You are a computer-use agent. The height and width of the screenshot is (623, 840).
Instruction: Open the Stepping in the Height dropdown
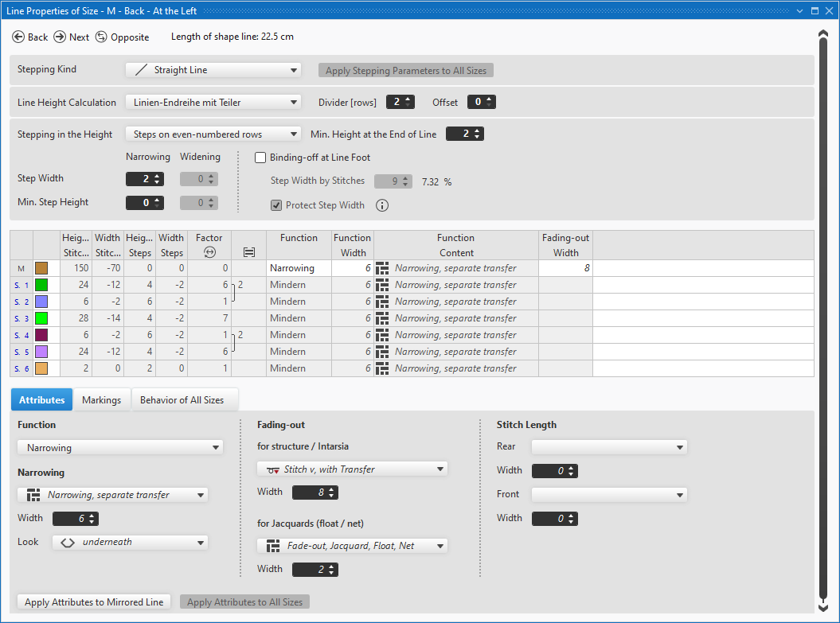click(x=213, y=134)
